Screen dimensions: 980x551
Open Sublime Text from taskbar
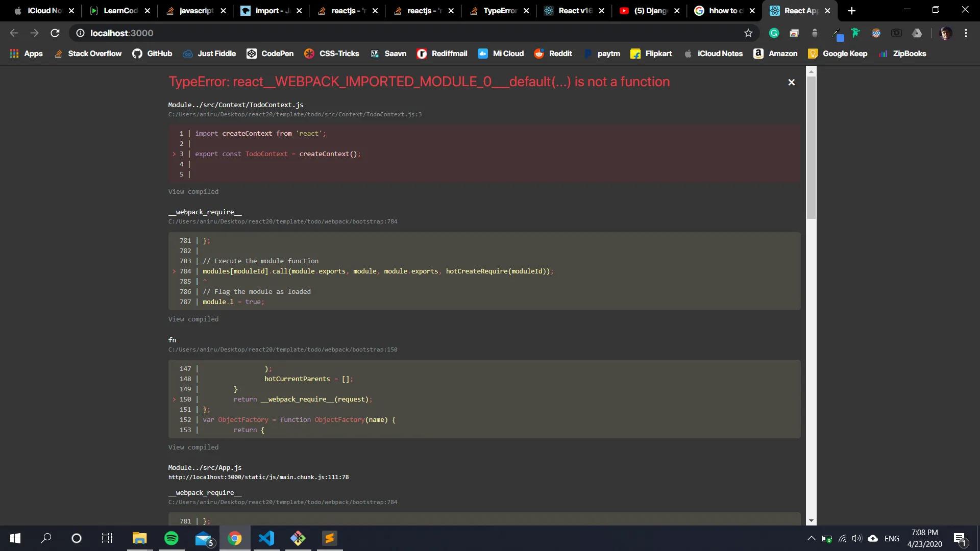(x=330, y=538)
